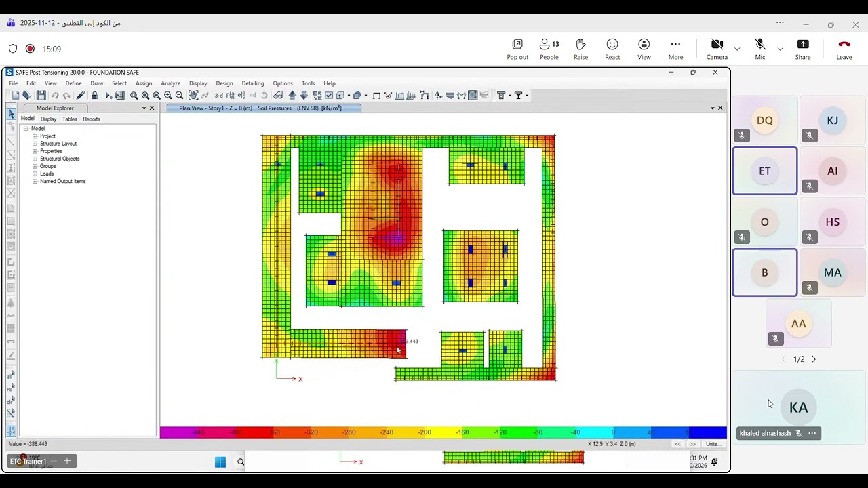Open the Detailing menu

click(x=253, y=83)
